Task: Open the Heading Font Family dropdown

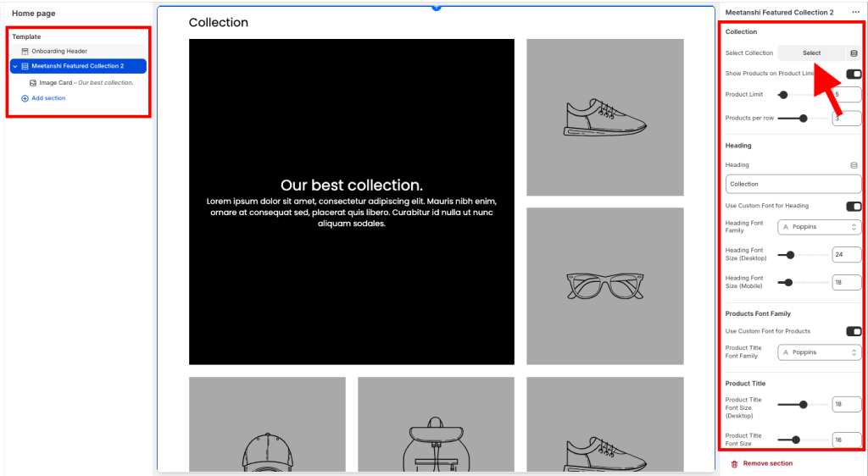Action: click(819, 227)
